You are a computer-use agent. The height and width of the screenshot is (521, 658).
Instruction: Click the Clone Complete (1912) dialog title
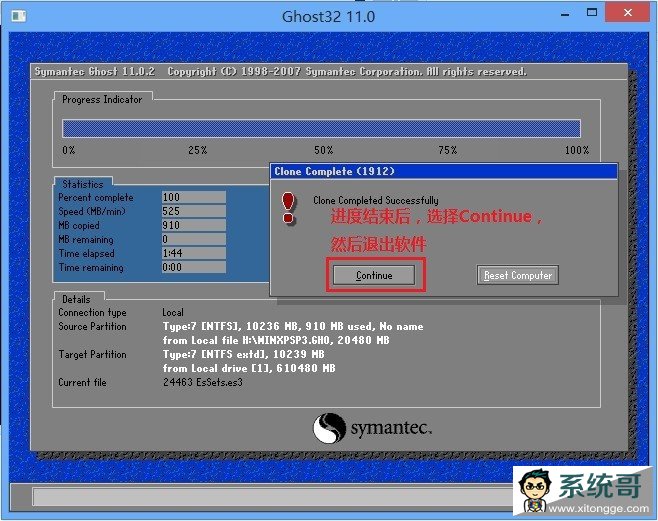334,171
